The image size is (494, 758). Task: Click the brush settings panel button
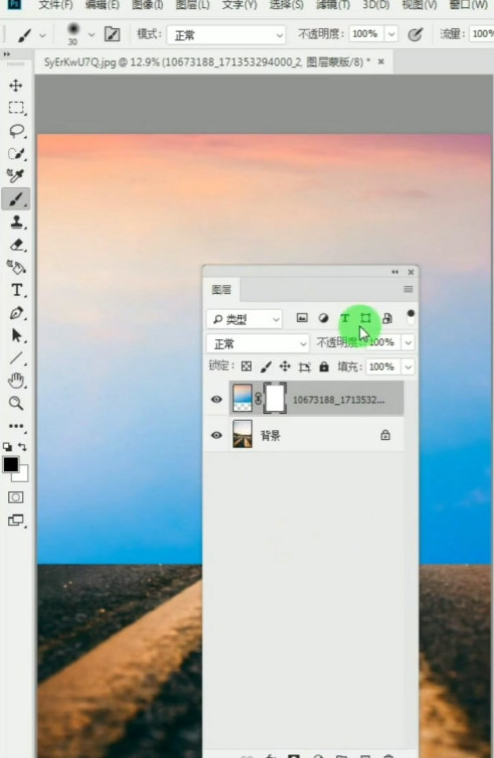[x=112, y=34]
